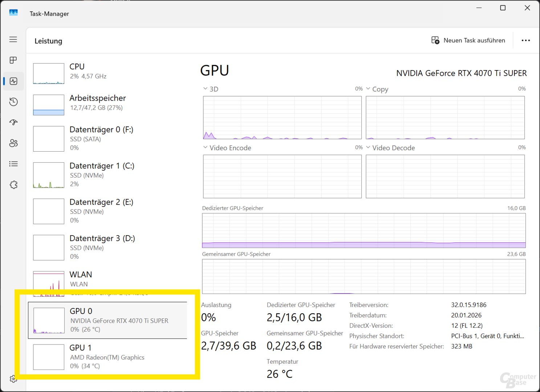This screenshot has height=392, width=540.
Task: Click the Auslastung 0% value
Action: (x=208, y=318)
